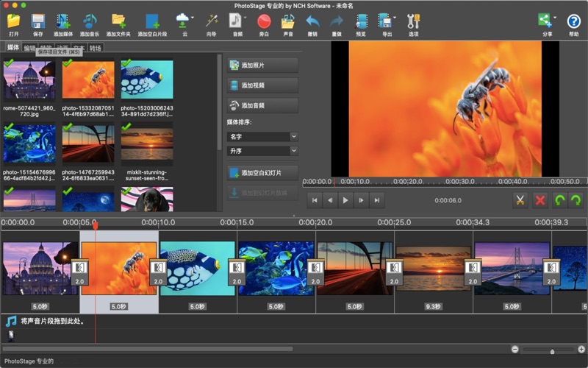Screen dimensions: 588x368
Task: Click checkmark on the dog photo thumbnail
Action: [126, 191]
